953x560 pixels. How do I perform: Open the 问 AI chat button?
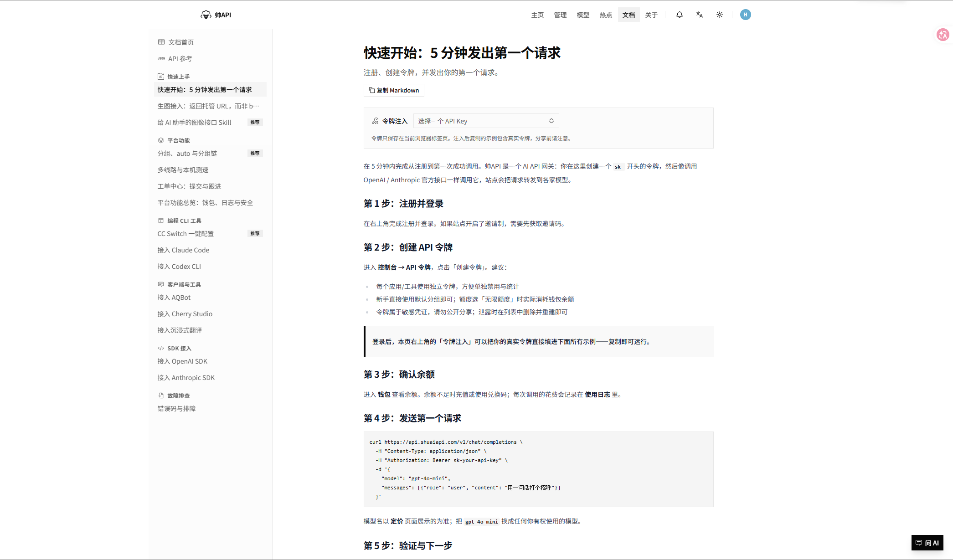(x=927, y=543)
